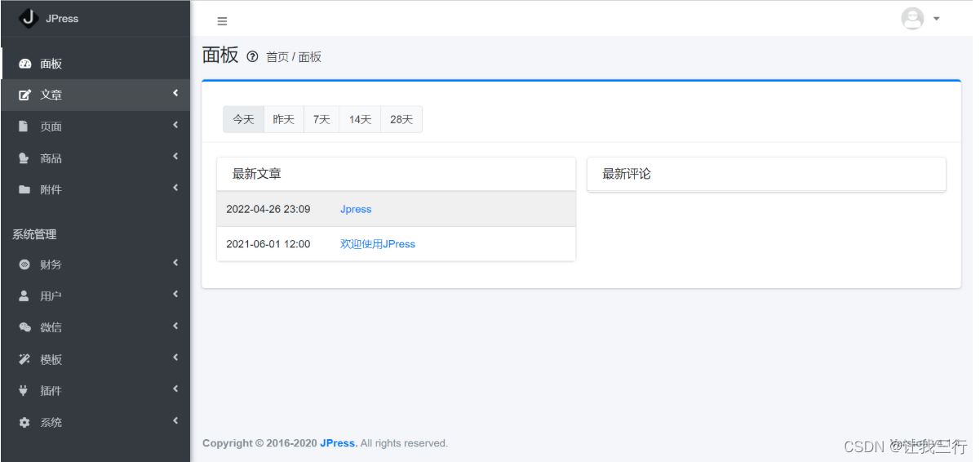Open the user avatar icon

(x=912, y=18)
